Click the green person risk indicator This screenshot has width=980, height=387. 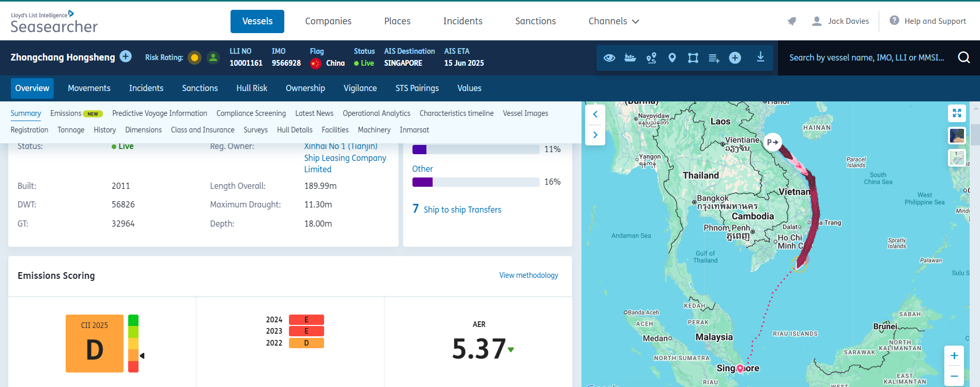point(213,57)
